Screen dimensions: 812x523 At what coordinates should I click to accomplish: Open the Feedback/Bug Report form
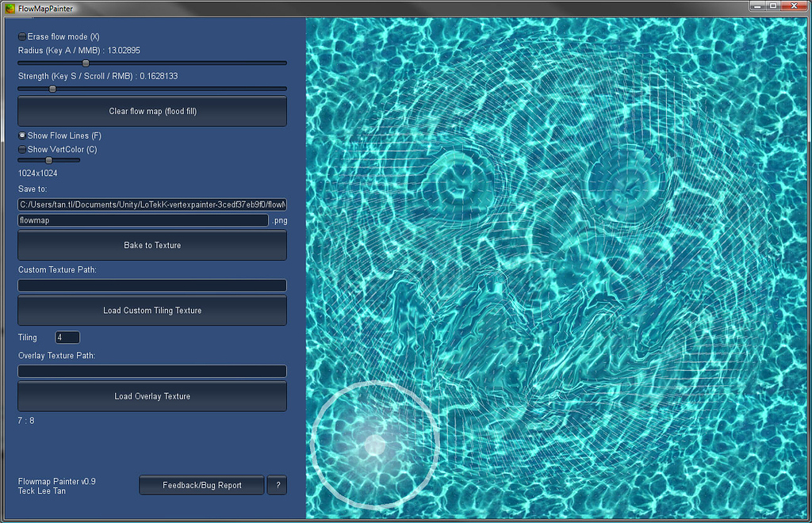click(201, 485)
